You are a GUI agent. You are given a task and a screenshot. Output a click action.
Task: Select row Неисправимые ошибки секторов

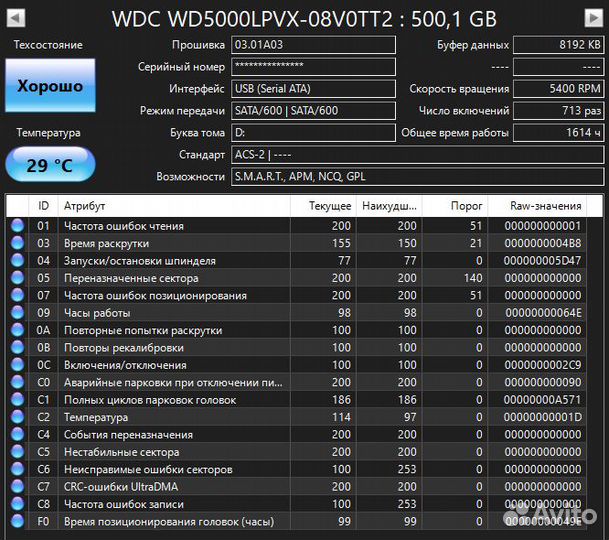(x=296, y=469)
